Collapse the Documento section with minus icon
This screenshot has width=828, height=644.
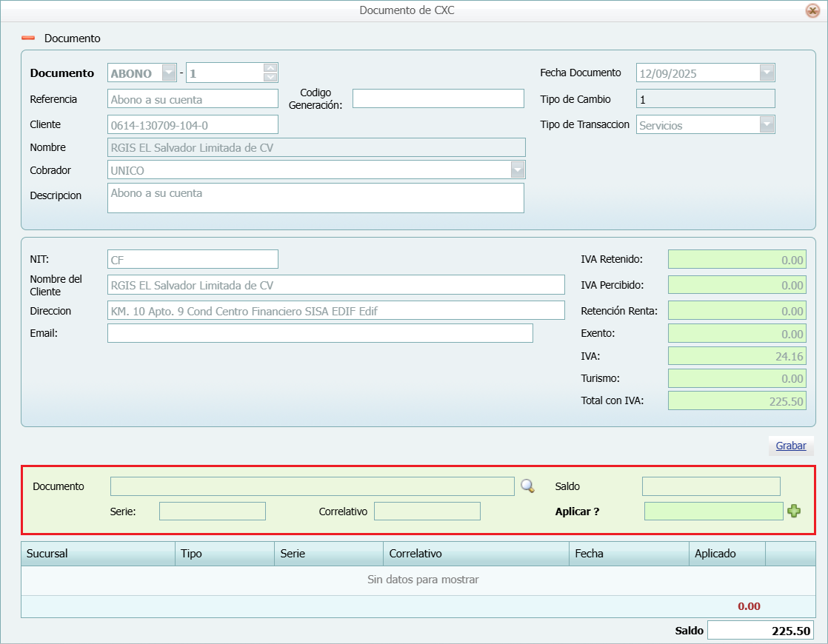(28, 38)
